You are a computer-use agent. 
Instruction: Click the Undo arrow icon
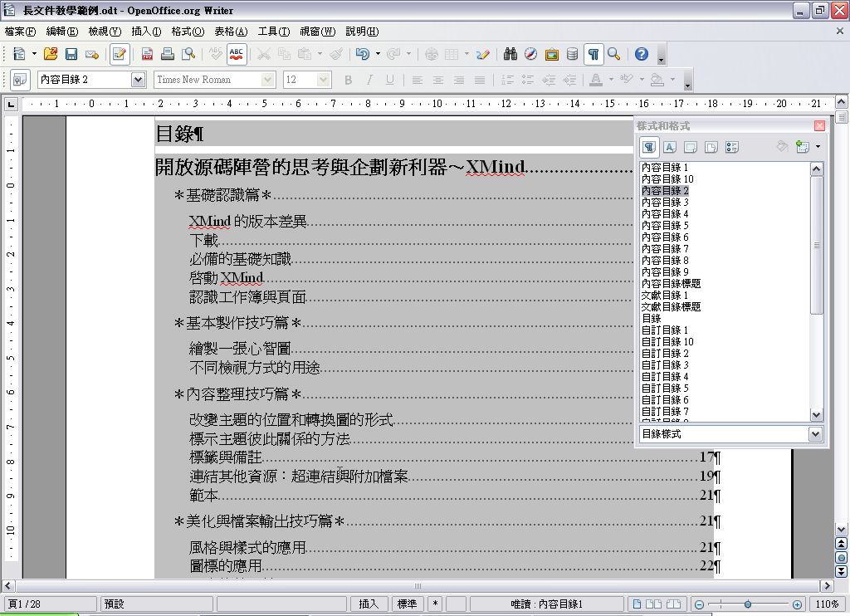[362, 54]
